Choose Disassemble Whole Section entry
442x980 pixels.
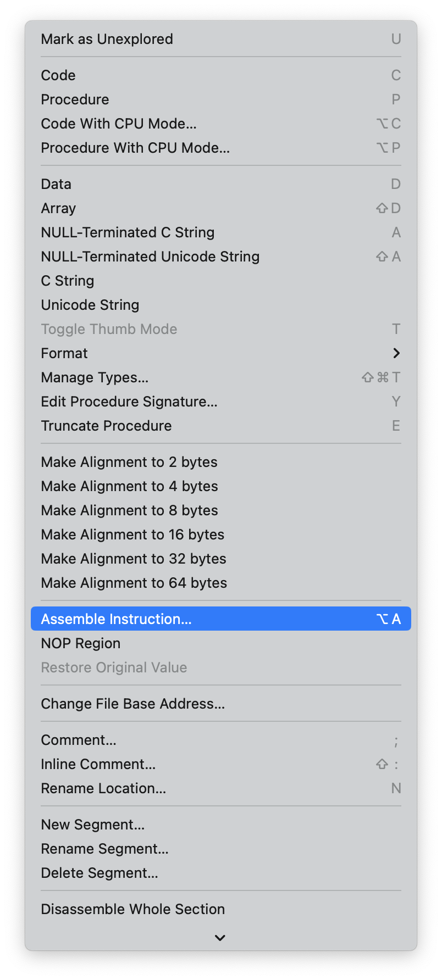(133, 909)
